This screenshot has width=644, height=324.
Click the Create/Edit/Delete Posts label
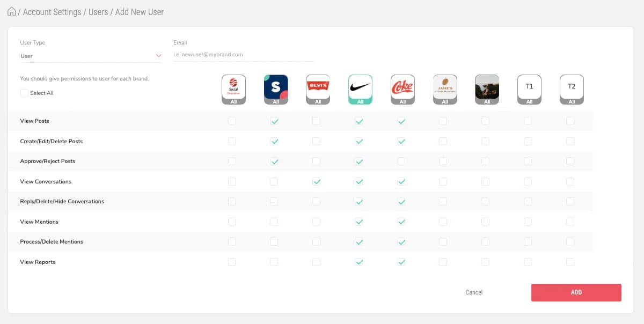[52, 142]
